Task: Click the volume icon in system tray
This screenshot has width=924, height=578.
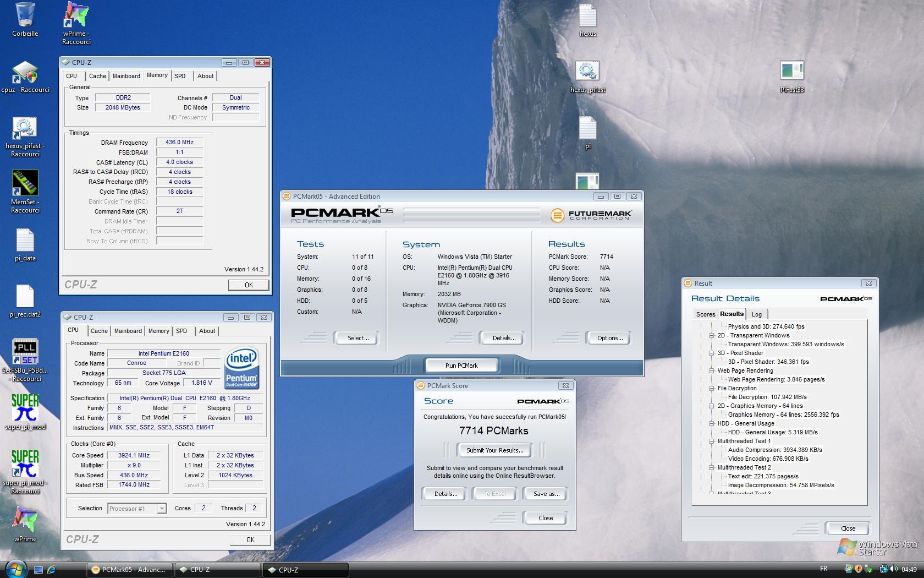Action: tap(893, 569)
